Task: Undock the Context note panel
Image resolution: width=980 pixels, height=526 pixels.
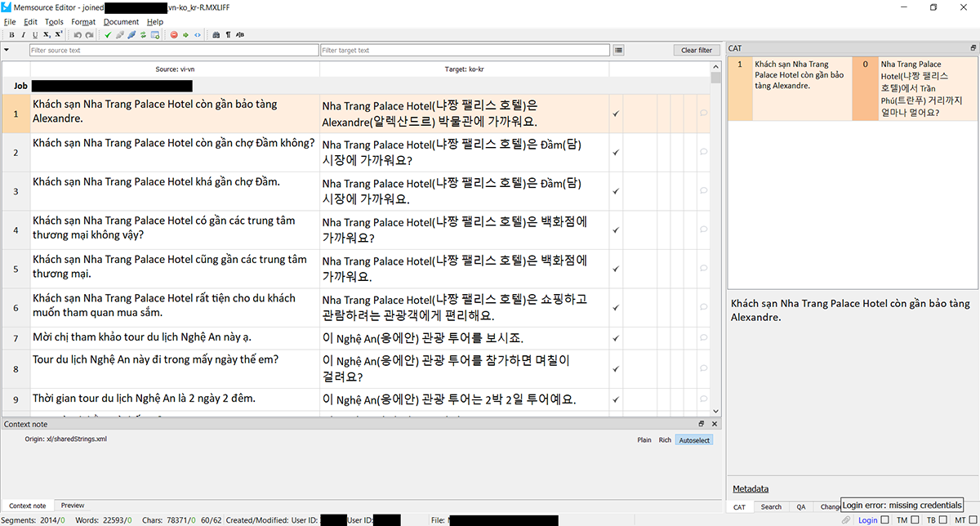Action: [702, 424]
